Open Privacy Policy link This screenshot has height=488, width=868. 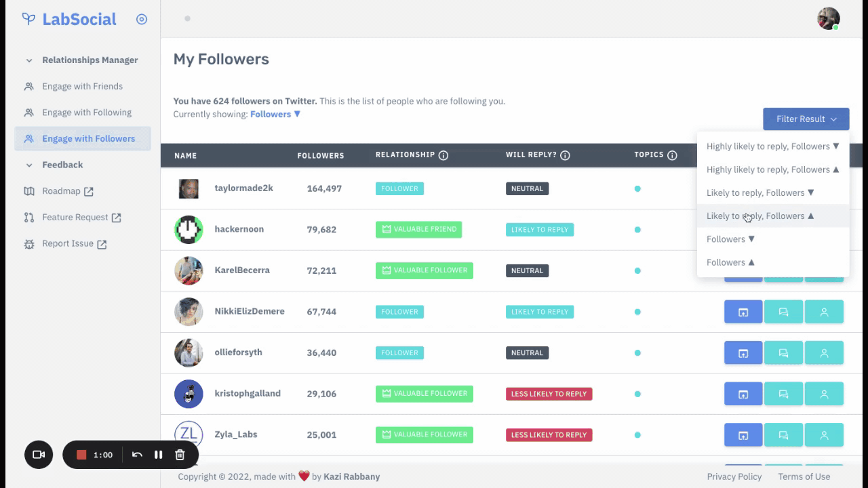[x=734, y=476]
